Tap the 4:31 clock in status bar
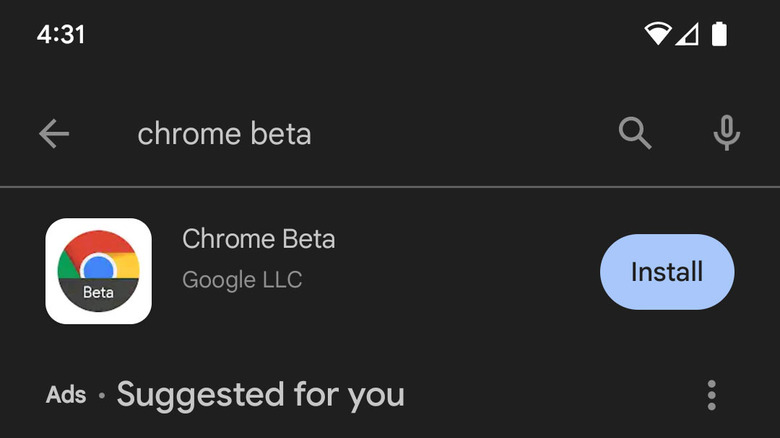 61,34
